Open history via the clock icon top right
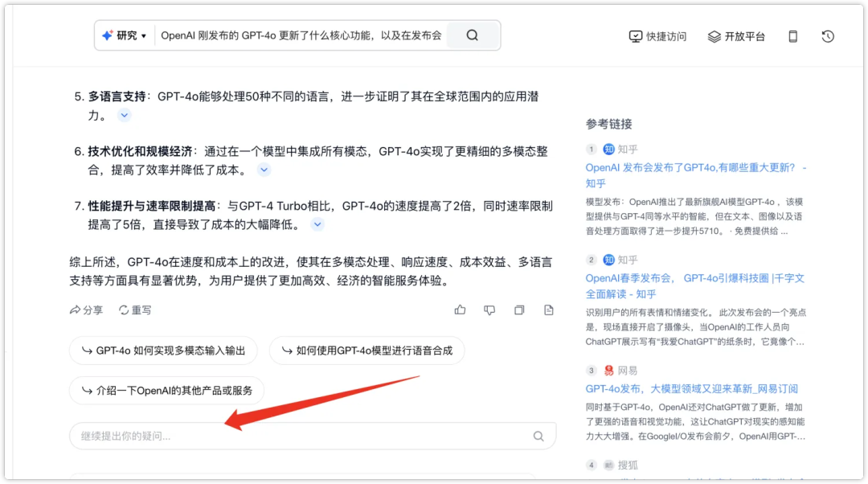 (827, 35)
